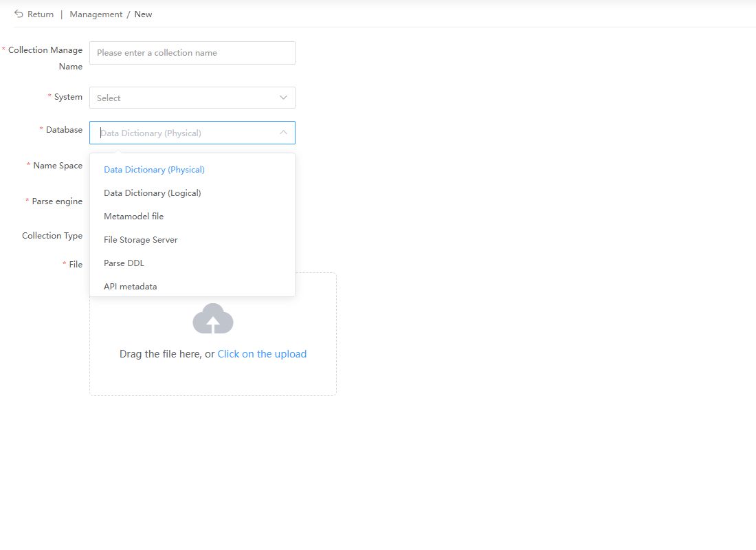The height and width of the screenshot is (550, 756).
Task: Collapse the Database dropdown arrow
Action: pos(283,133)
